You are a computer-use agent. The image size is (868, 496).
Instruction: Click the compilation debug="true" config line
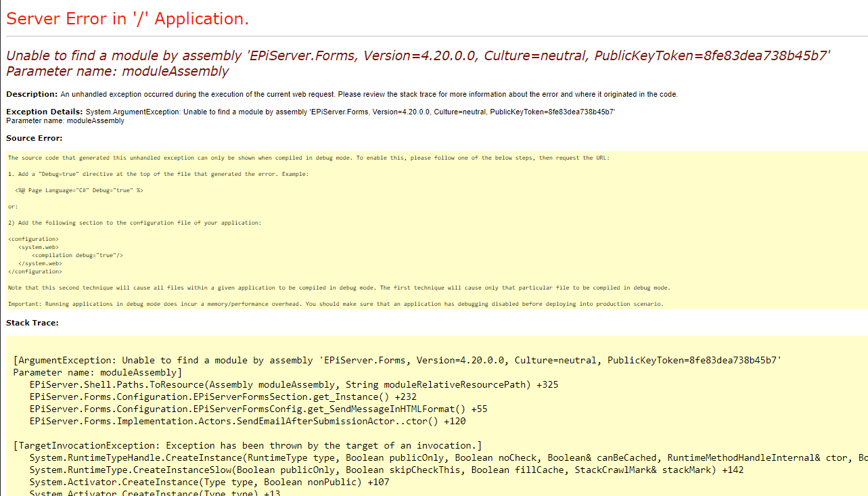coord(77,255)
